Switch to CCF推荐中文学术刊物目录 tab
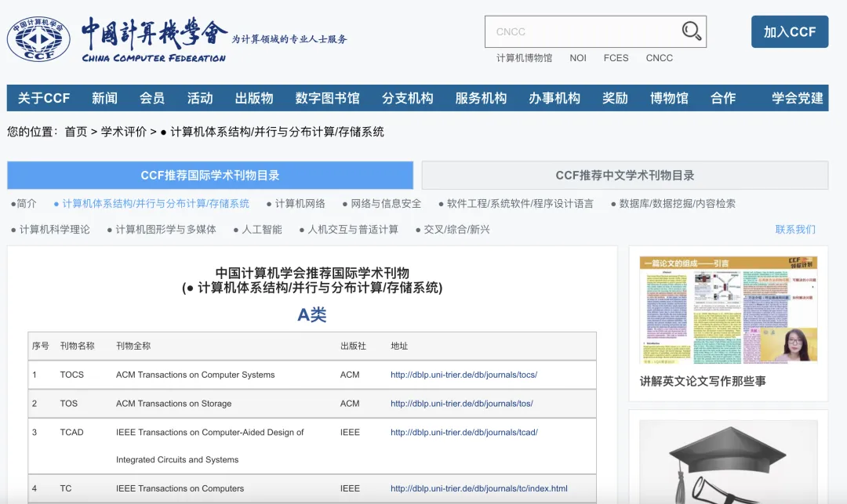847x504 pixels. (x=624, y=176)
